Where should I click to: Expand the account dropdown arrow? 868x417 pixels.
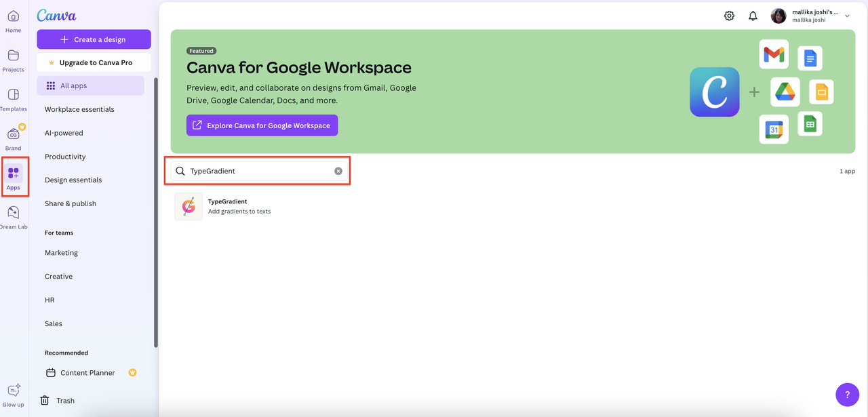tap(847, 16)
